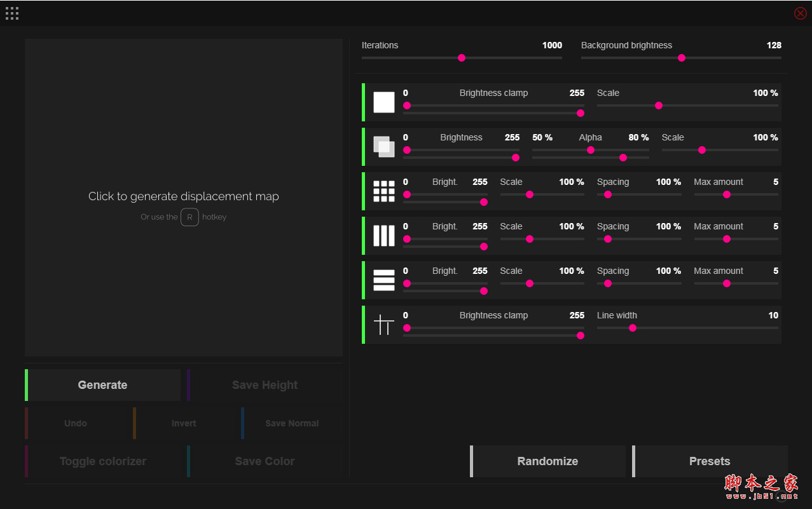Select the crossed lines pattern icon
Viewport: 812px width, 509px height.
(x=383, y=324)
